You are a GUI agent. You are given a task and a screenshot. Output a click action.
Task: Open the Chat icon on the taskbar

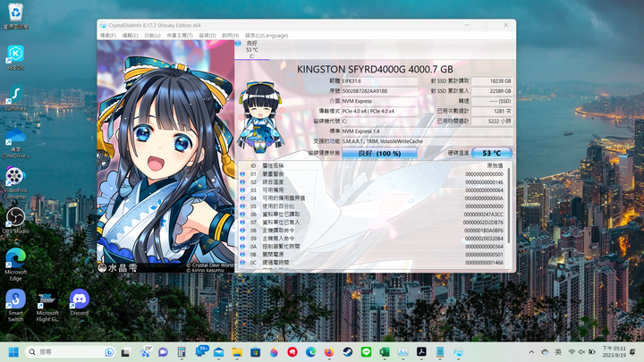tap(163, 352)
